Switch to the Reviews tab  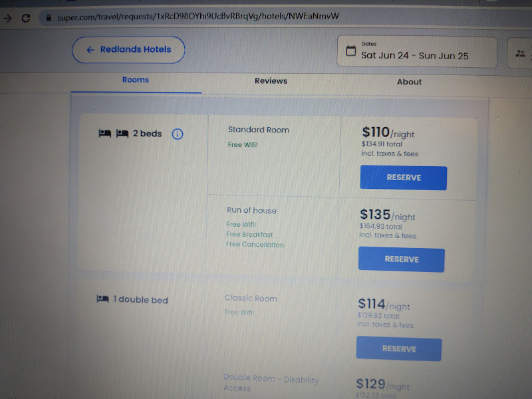270,80
